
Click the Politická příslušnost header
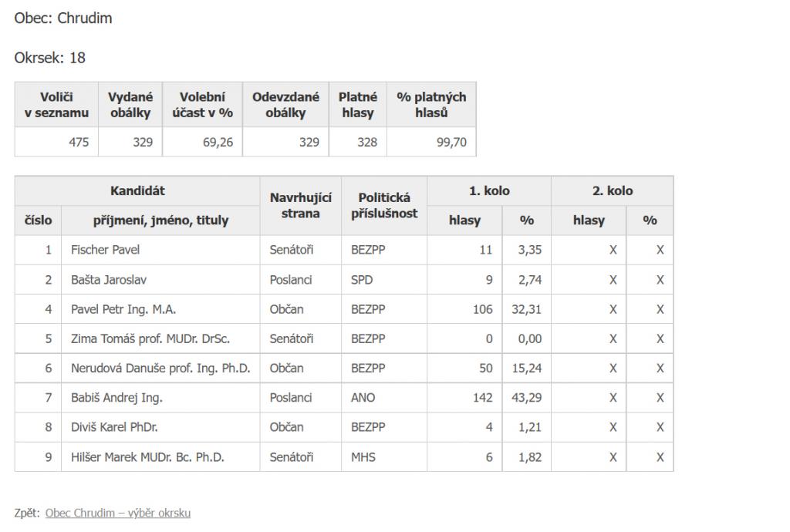click(384, 205)
